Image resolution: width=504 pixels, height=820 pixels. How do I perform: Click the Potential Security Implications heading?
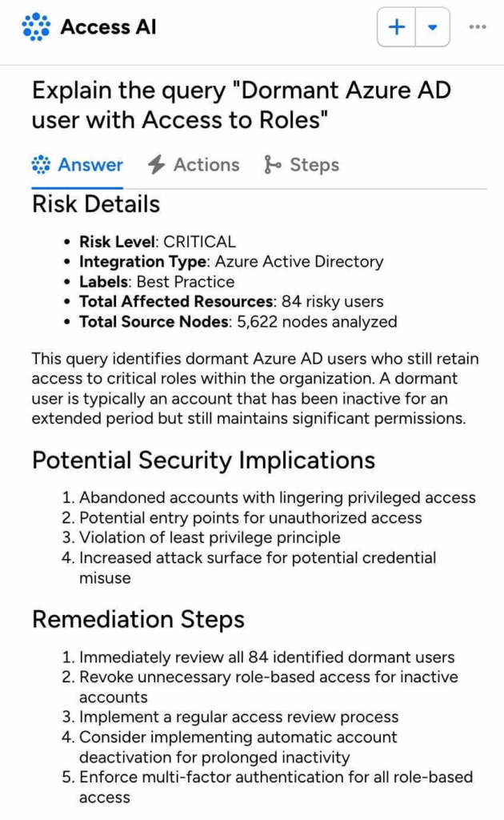[203, 460]
